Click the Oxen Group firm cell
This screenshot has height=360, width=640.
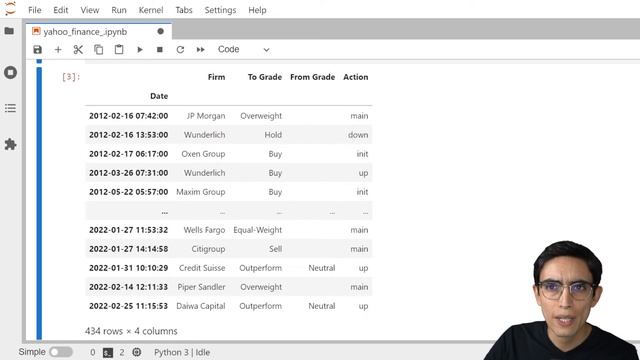coord(203,154)
